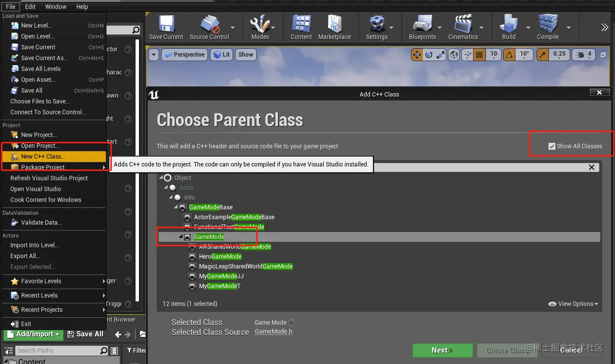Click the Save Current toolbar icon
This screenshot has width=615, height=364.
coord(166,27)
